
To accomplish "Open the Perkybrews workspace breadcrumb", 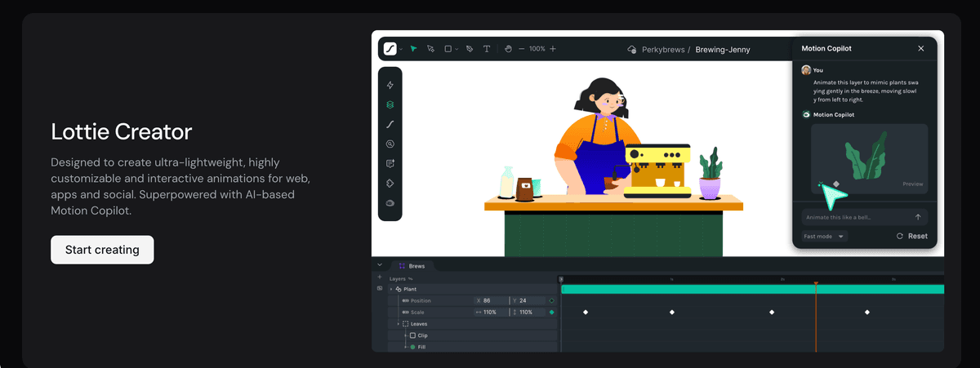I will tap(665, 50).
